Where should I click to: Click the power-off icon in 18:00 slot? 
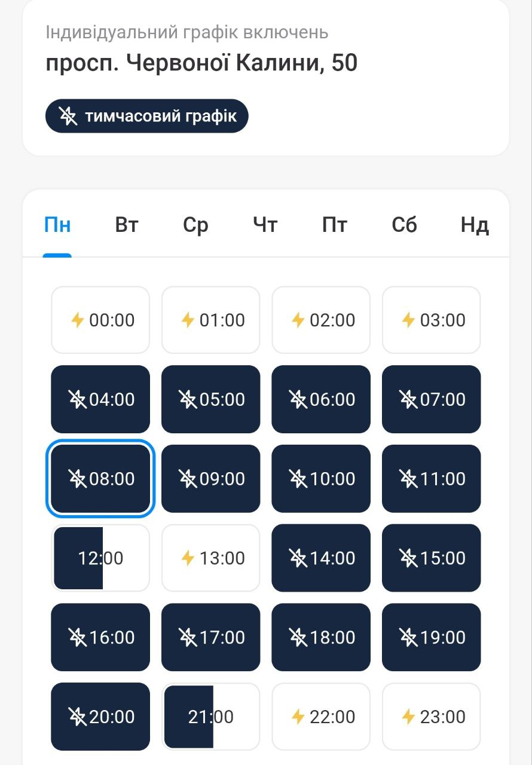[x=298, y=637]
